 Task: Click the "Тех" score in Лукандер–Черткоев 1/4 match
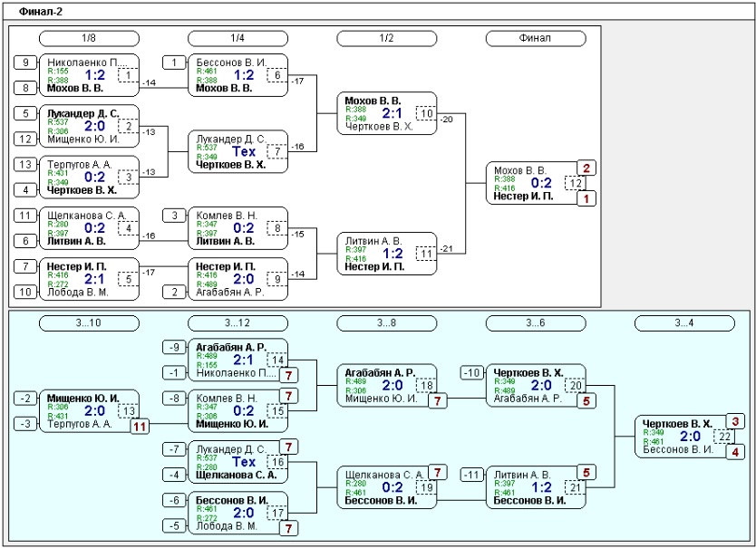244,151
